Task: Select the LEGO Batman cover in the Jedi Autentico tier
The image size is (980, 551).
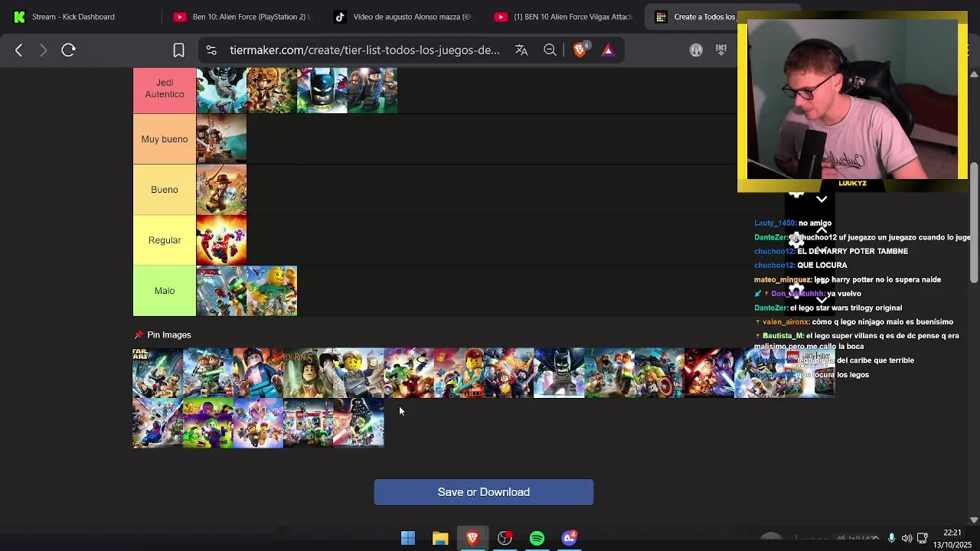Action: pyautogui.click(x=322, y=90)
